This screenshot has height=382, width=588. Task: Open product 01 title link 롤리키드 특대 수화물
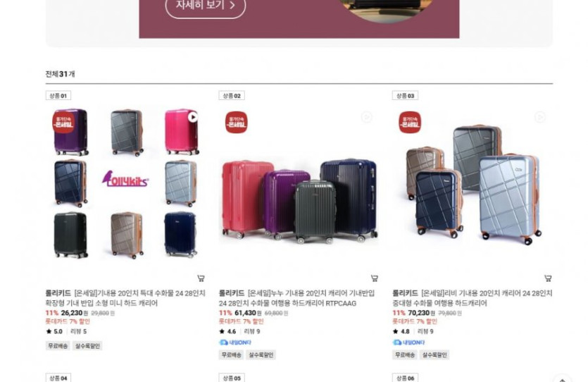click(x=125, y=298)
